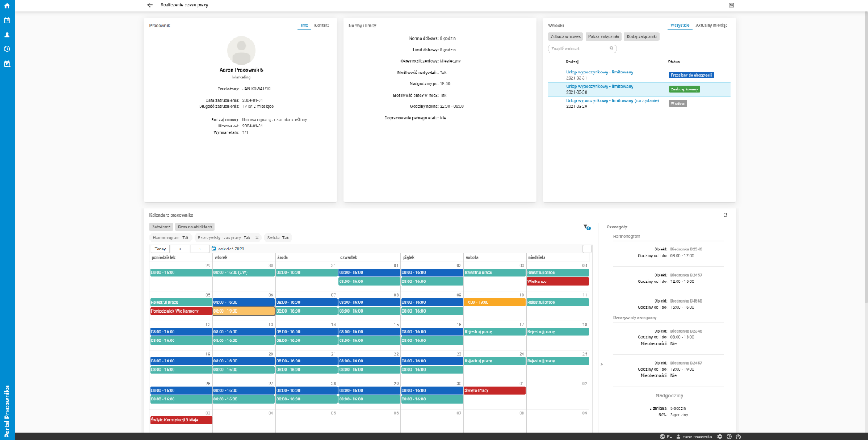Open help question mark icon in status bar

[x=729, y=436]
